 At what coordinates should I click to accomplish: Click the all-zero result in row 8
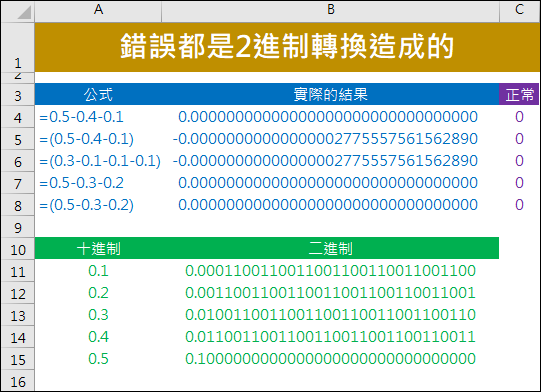(x=328, y=205)
